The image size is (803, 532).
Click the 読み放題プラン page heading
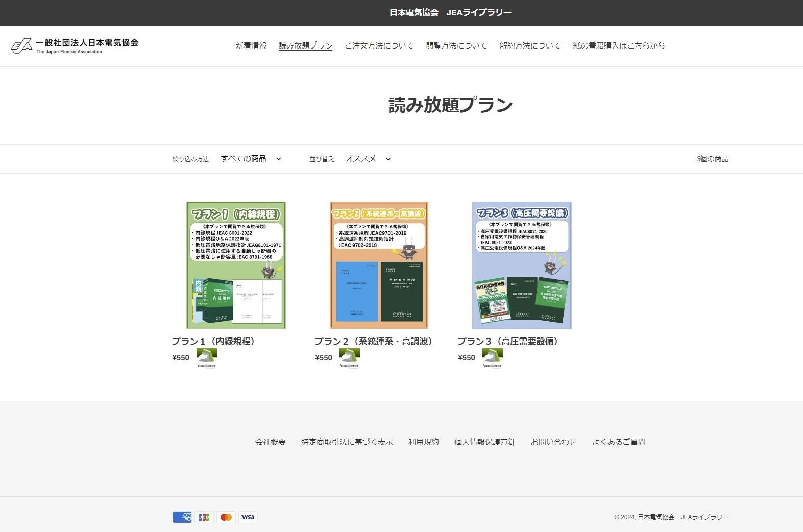coord(450,105)
